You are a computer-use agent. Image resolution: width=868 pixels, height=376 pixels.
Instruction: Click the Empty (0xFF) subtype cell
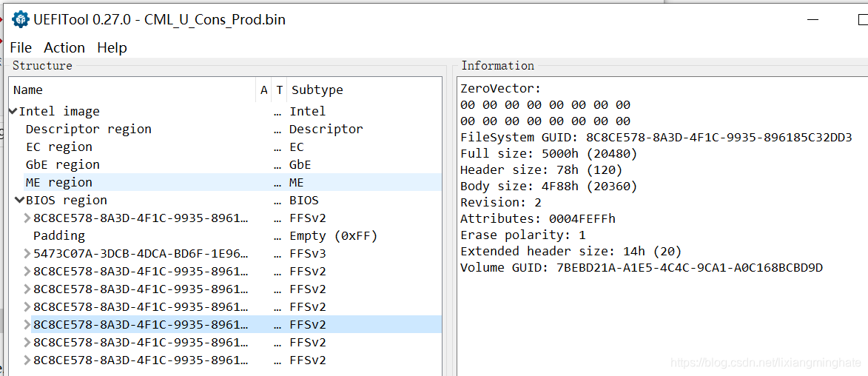[x=333, y=236]
